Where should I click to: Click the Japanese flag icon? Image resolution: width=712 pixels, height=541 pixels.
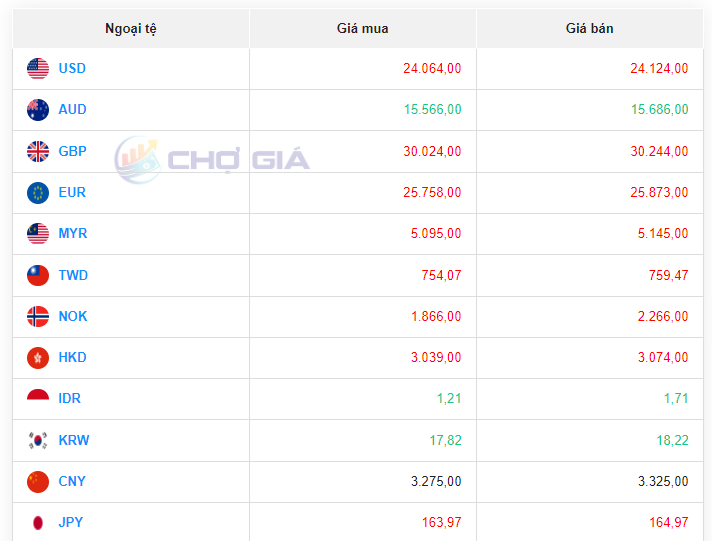pyautogui.click(x=38, y=523)
